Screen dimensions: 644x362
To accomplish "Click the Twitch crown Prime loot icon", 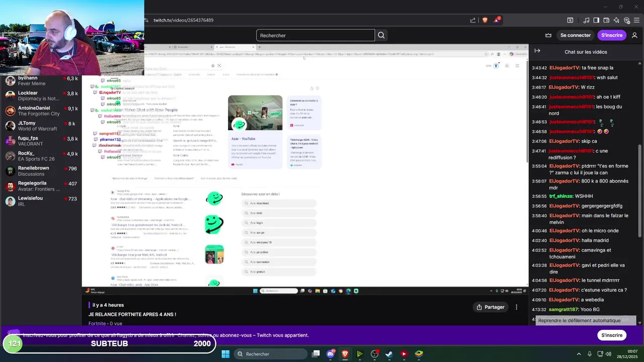I will coord(548,35).
